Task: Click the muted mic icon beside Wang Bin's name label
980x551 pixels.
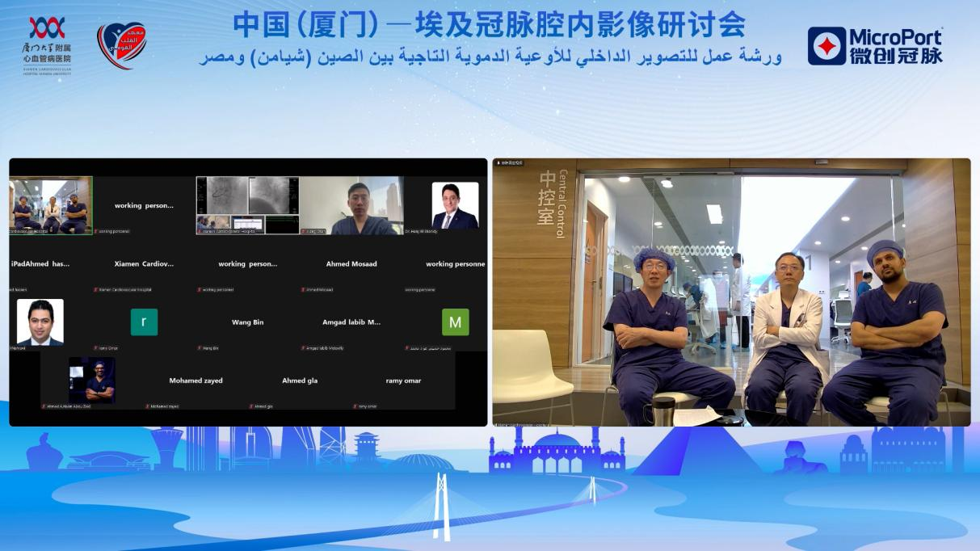Action: [200, 348]
